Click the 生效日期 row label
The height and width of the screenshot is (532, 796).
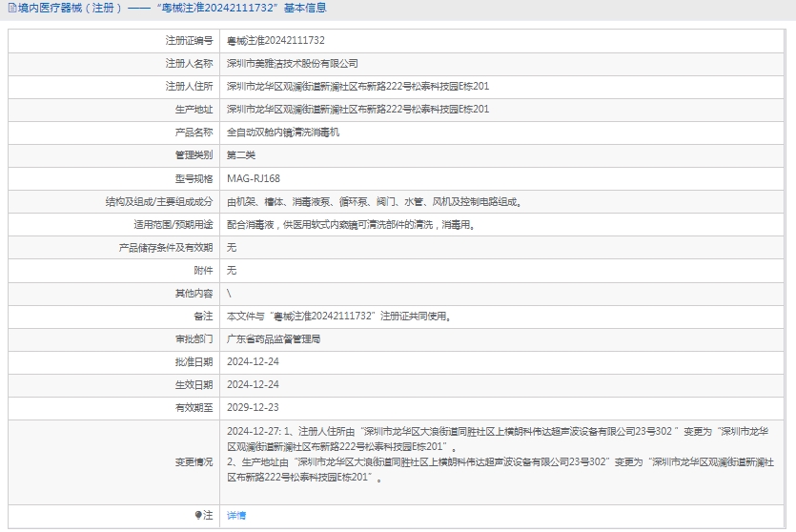point(194,384)
